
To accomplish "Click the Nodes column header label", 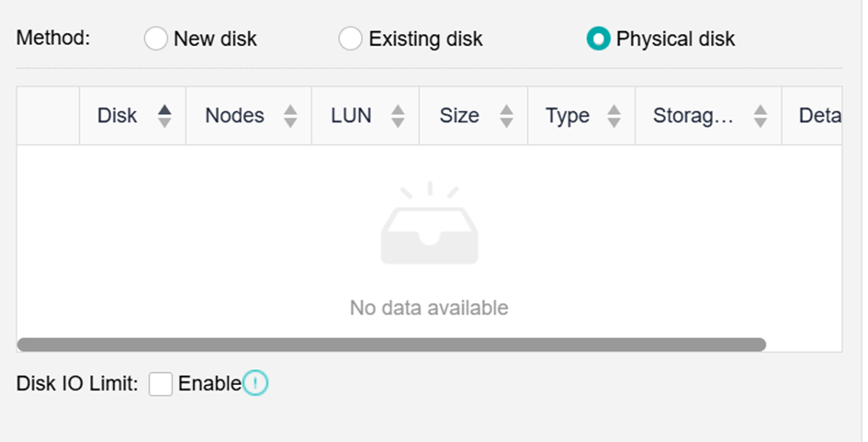I will (234, 116).
